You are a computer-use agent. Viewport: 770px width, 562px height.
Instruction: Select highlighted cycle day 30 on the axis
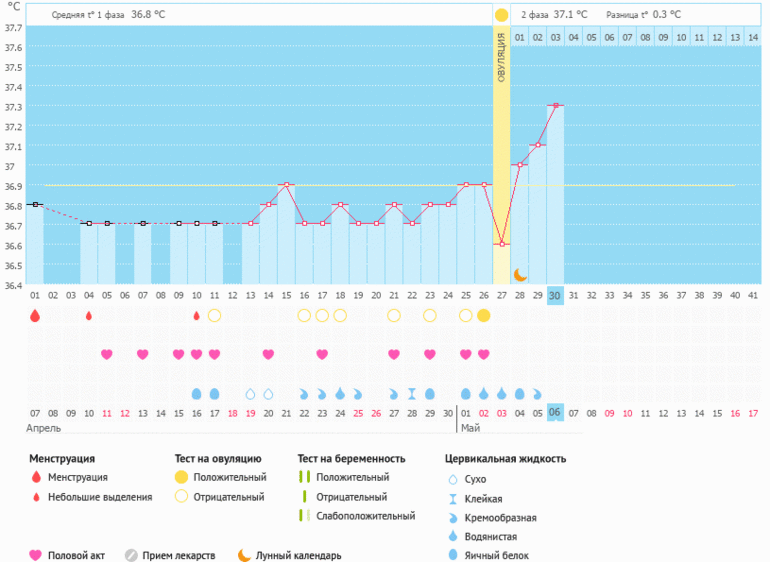tap(555, 295)
